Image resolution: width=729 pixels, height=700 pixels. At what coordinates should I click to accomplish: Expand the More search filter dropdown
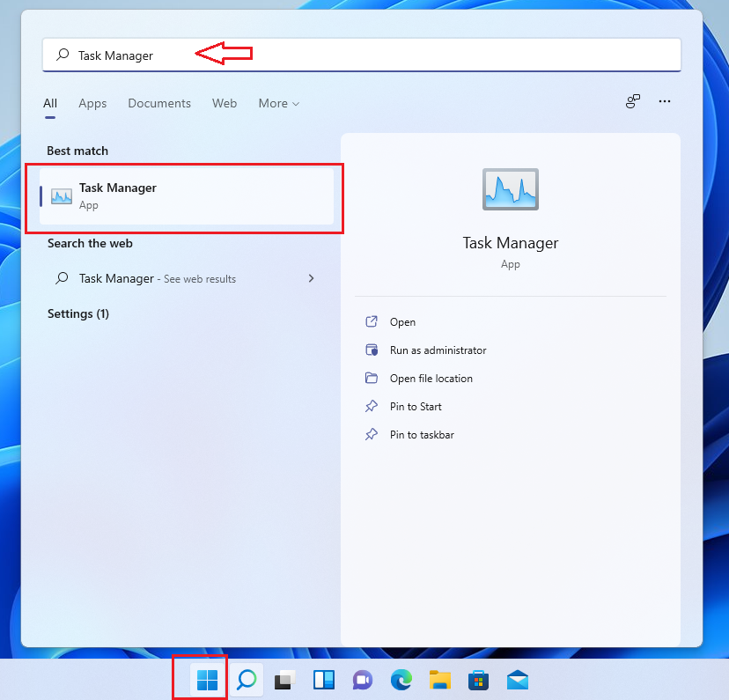click(x=278, y=103)
